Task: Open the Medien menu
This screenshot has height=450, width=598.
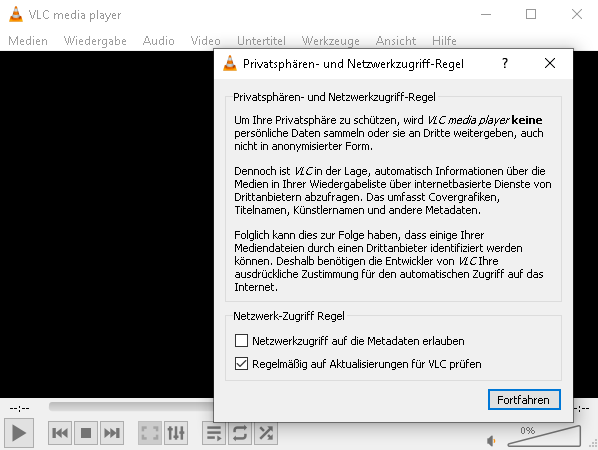Action: [28, 40]
